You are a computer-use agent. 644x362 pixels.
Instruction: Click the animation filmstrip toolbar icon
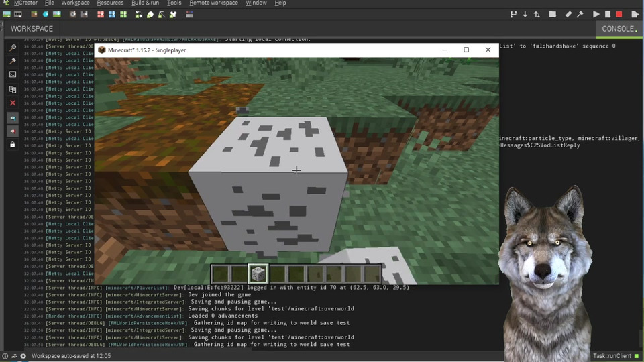point(18,14)
